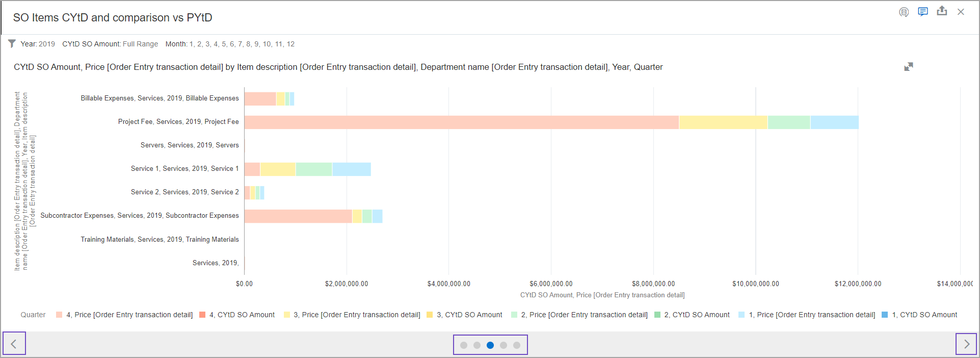Click the 'Service 1, Services, 2019' label

(x=184, y=168)
